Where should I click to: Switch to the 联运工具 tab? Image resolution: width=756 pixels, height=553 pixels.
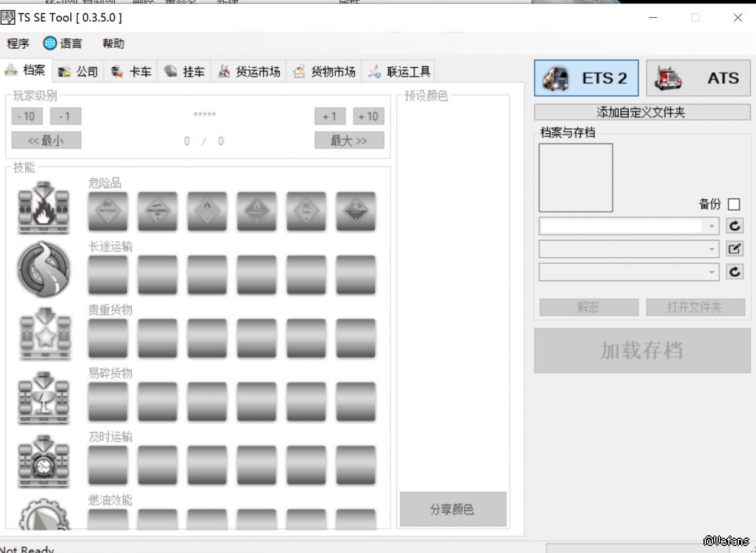(x=399, y=71)
